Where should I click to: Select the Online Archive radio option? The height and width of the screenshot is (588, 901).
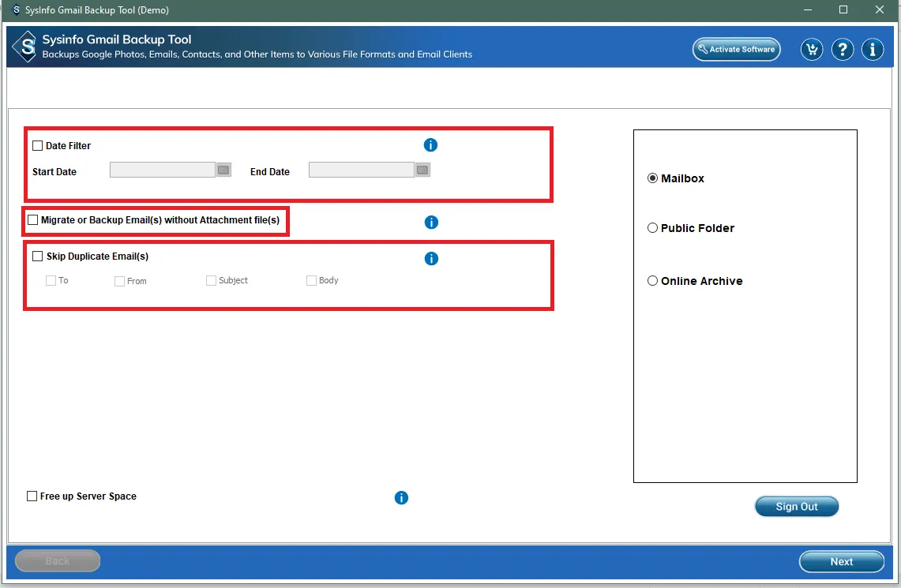(x=653, y=281)
